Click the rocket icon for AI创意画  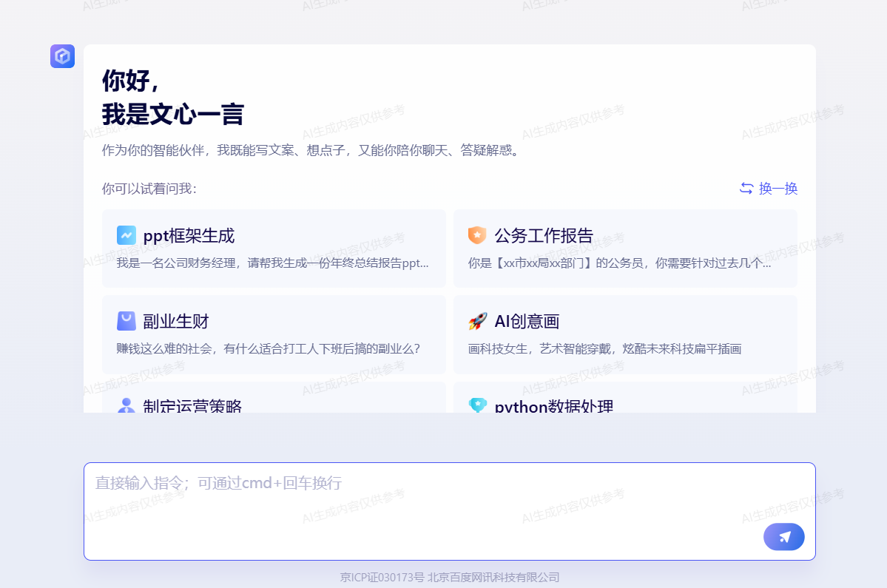477,320
